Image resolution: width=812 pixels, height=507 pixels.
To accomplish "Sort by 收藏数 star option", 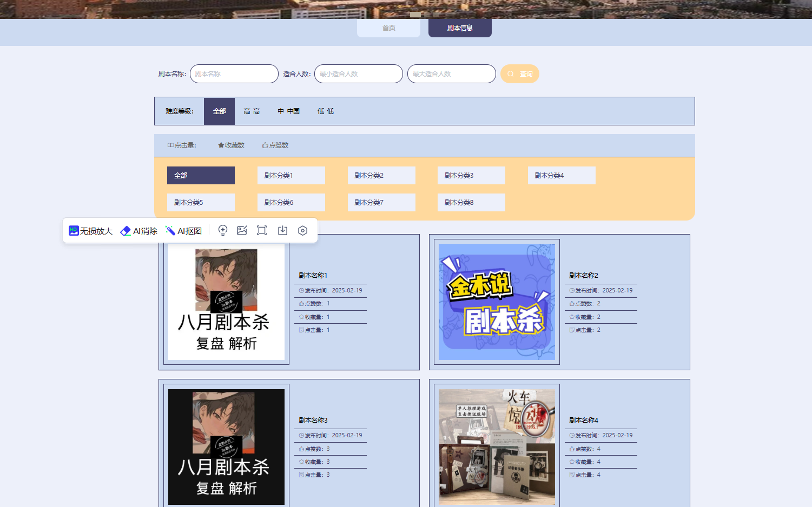I will tap(231, 145).
